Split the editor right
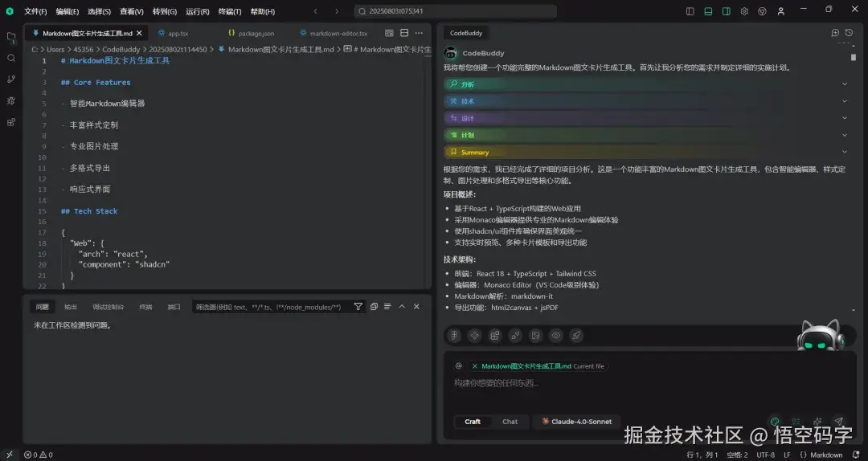Viewport: 868px width, 461px height. [404, 33]
